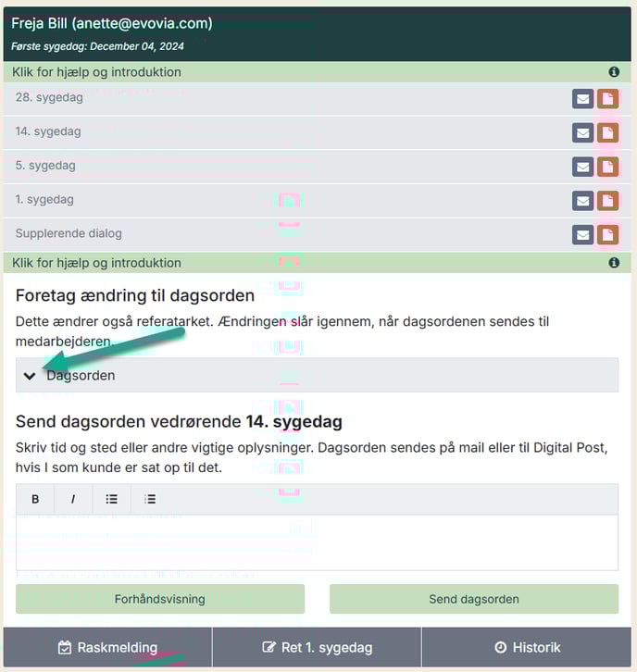Click into the dagsorden message text area
Viewport: 637px width, 672px height.
coord(317,542)
